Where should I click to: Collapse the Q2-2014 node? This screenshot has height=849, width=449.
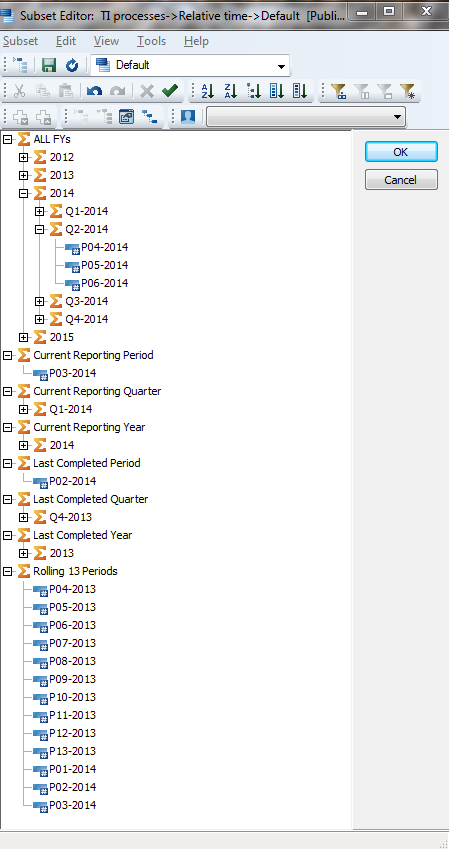point(40,229)
